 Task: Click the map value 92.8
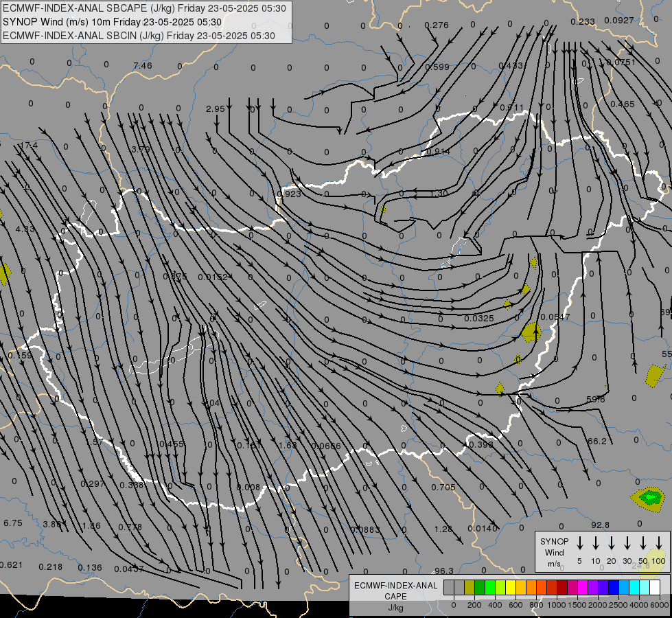(x=600, y=525)
